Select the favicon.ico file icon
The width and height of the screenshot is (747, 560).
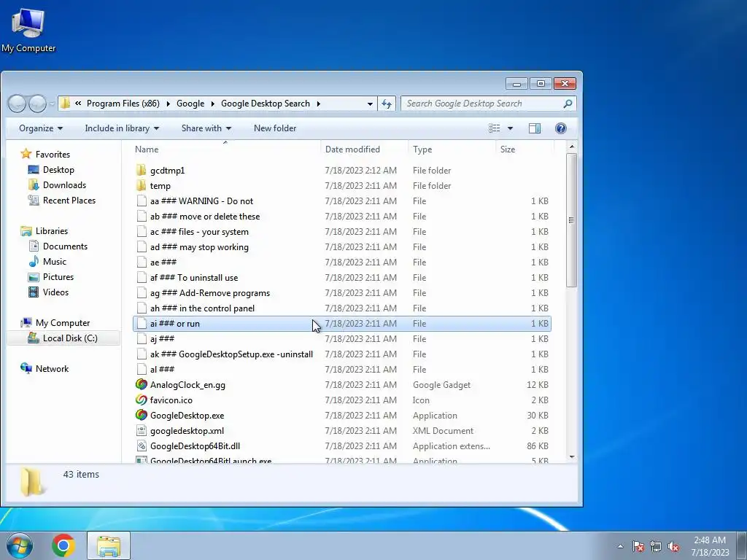(141, 400)
